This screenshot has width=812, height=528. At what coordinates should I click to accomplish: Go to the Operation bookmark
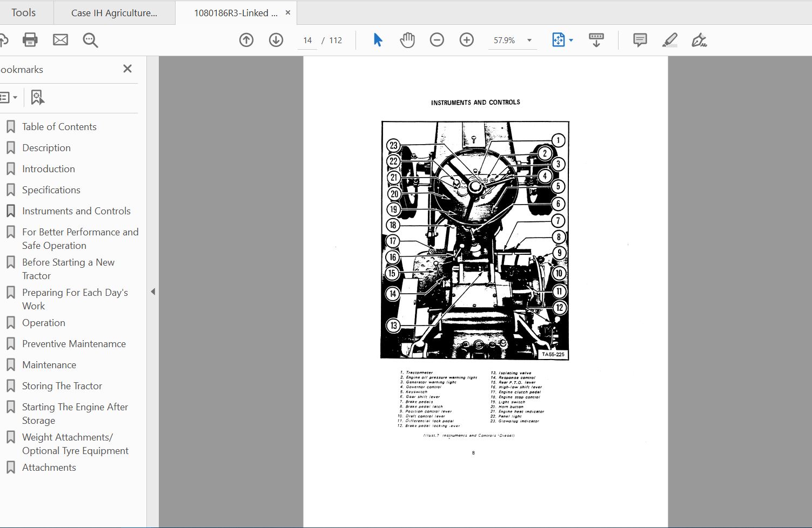(x=44, y=323)
